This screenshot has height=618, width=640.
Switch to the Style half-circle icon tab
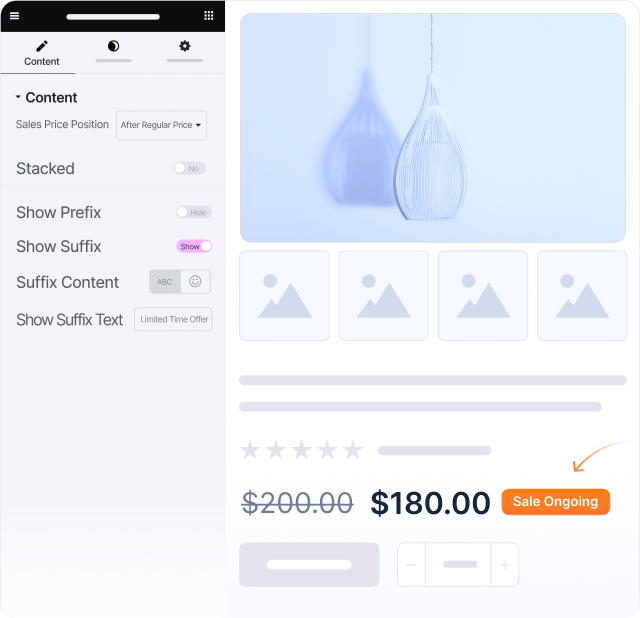(113, 46)
